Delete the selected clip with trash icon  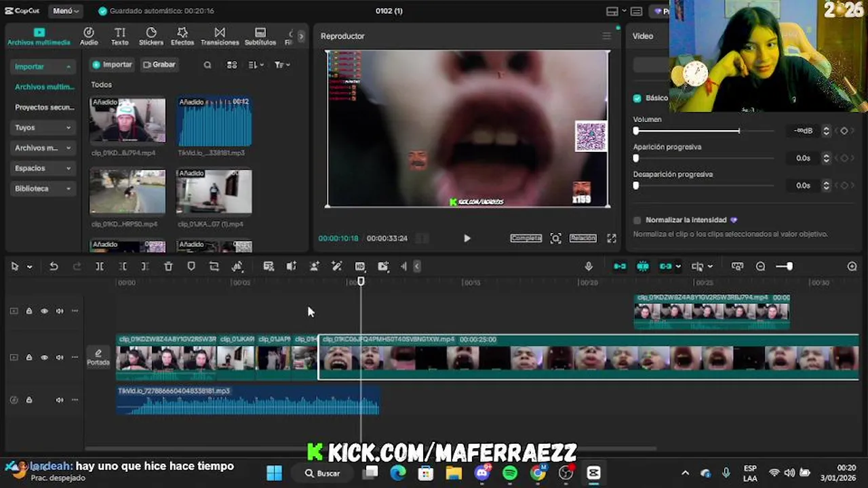point(168,266)
